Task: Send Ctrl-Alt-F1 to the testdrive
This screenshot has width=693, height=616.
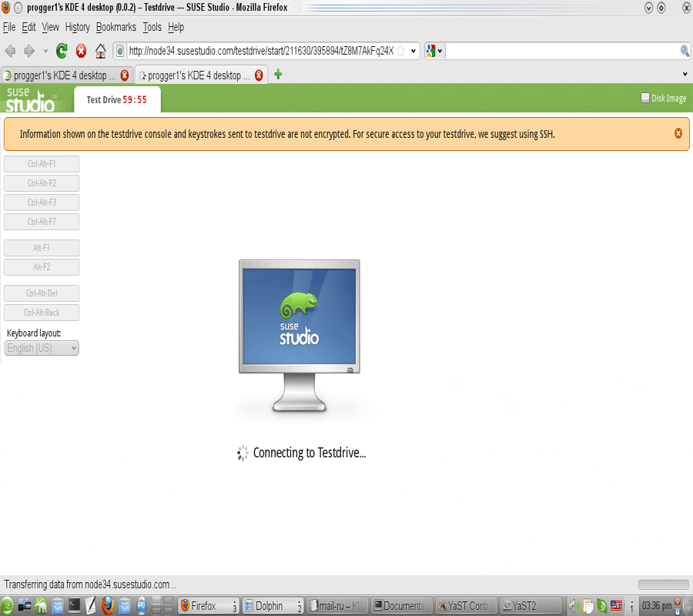Action: coord(42,164)
